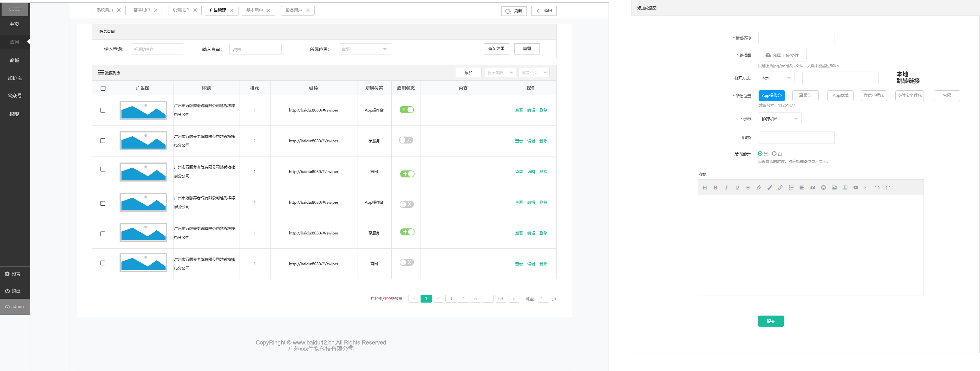
Task: Toggle strikethrough in the content editor
Action: point(748,187)
